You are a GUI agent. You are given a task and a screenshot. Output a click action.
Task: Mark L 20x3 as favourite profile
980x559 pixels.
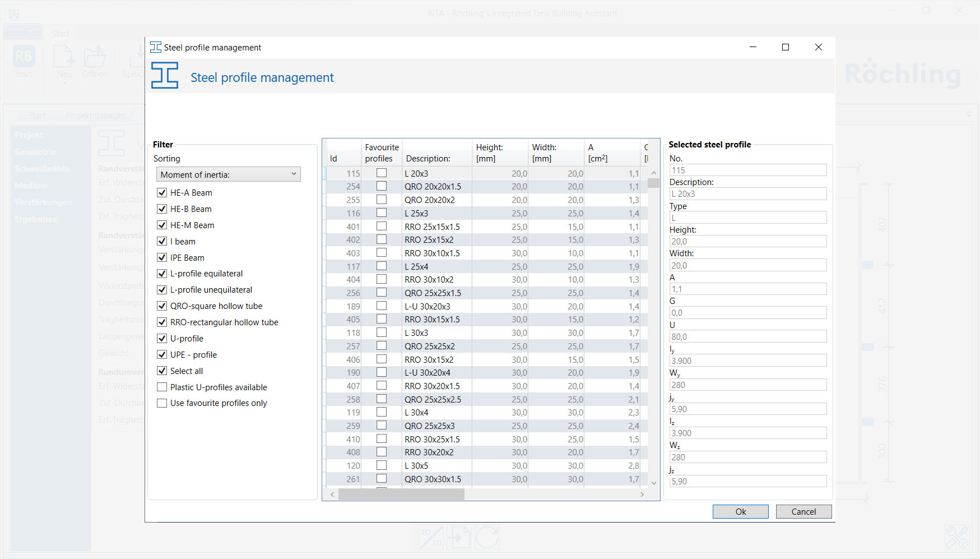click(382, 173)
